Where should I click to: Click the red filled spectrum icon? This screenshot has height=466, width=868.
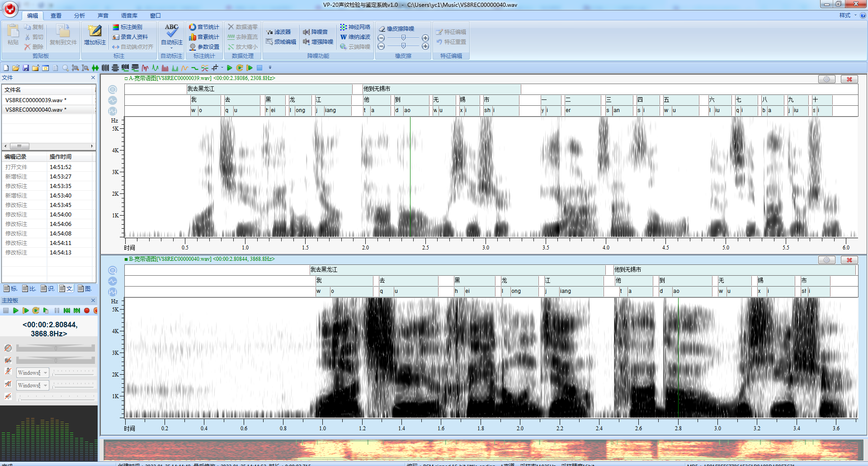pyautogui.click(x=165, y=68)
